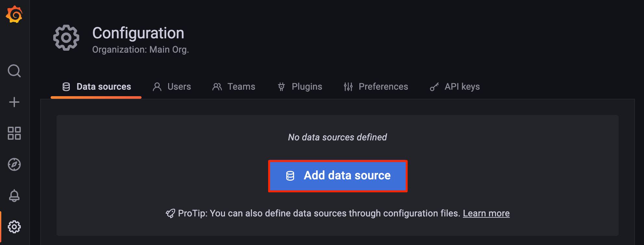
Task: Click the 'No data sources defined' message
Action: click(337, 137)
